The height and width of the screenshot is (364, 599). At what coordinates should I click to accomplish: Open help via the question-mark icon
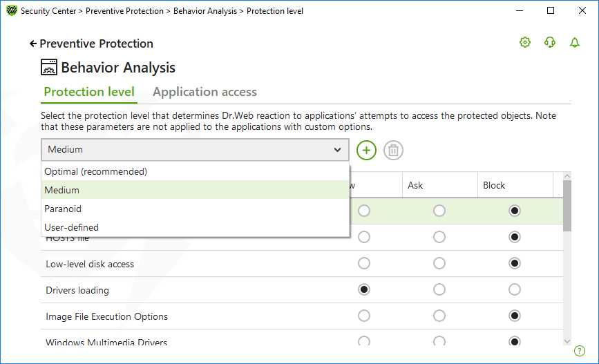[580, 351]
